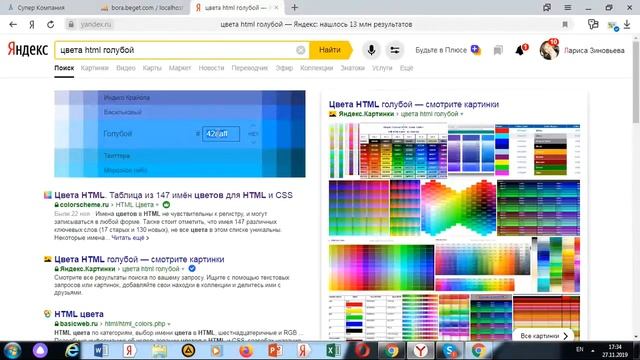The image size is (640, 360).
Task: Switch to the Видео search tab
Action: (x=126, y=68)
